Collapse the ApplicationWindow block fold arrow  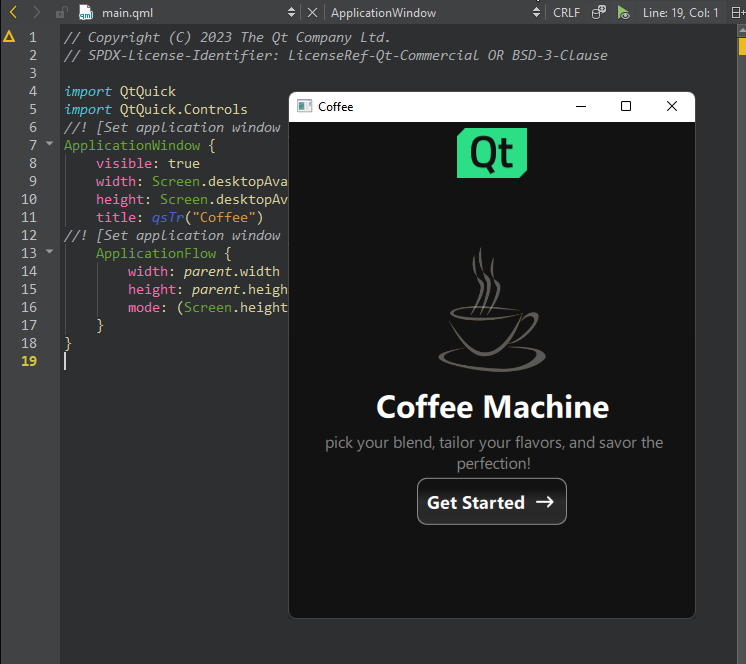pyautogui.click(x=49, y=145)
